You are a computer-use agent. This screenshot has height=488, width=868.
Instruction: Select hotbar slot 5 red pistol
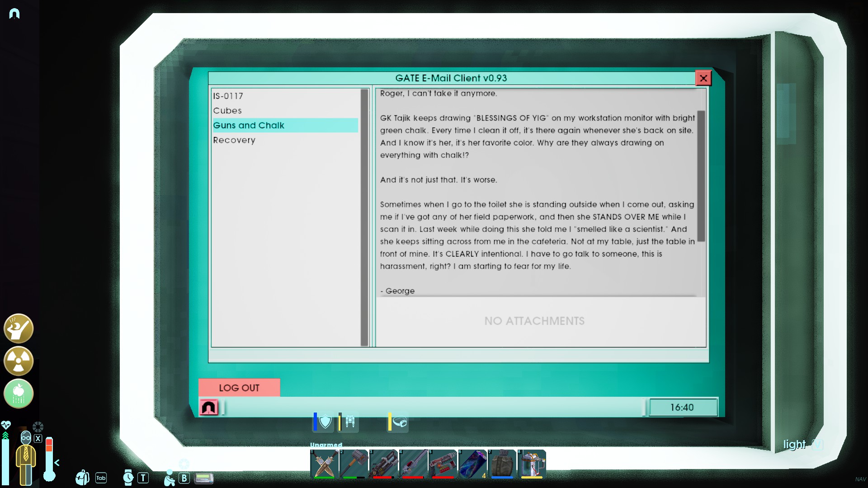[443, 464]
